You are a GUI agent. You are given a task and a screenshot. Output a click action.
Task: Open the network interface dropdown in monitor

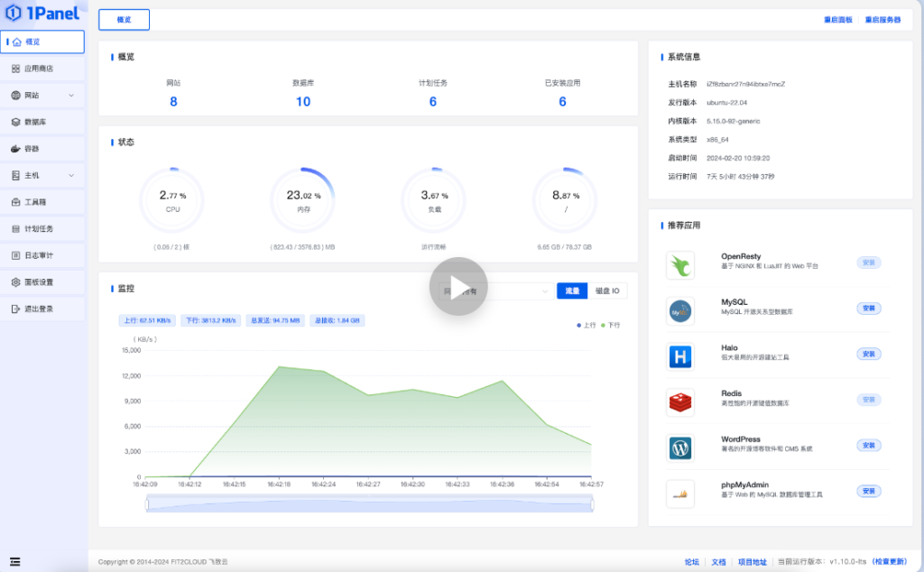tap(495, 291)
